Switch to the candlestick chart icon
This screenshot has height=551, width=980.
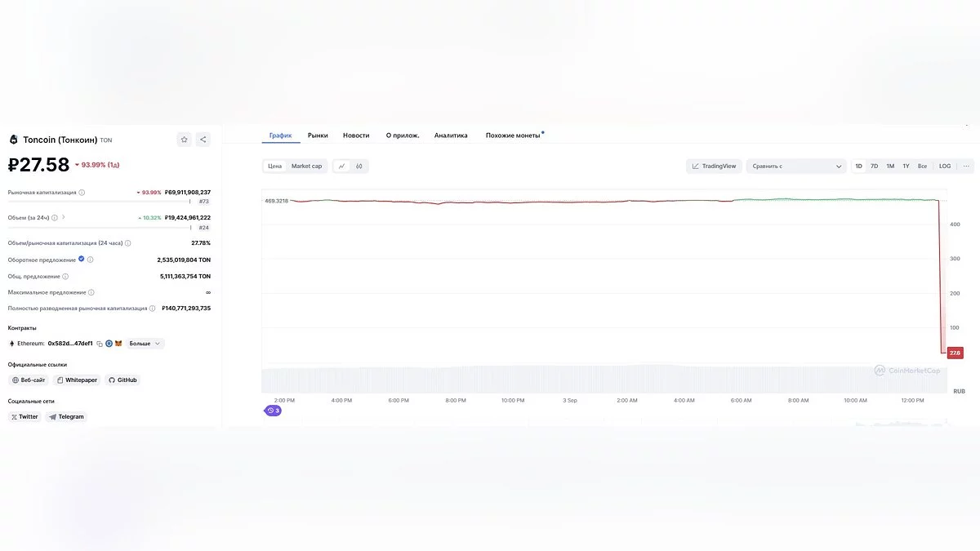[x=359, y=167]
